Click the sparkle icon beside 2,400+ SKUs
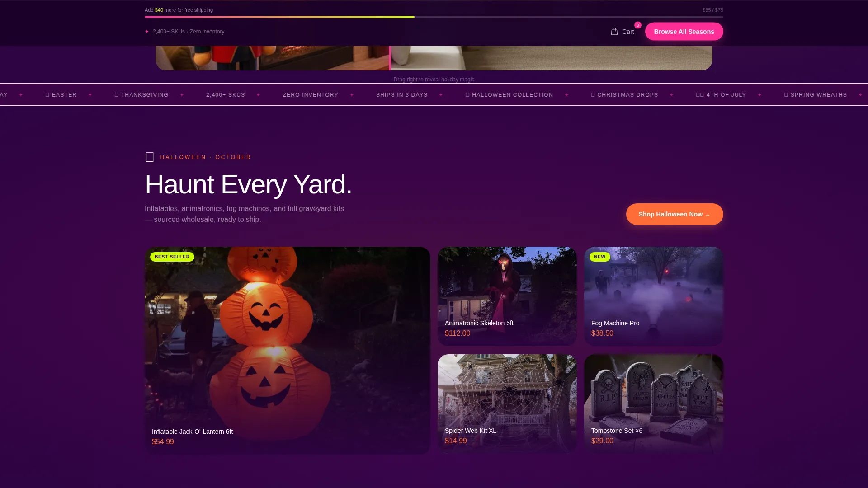The width and height of the screenshot is (868, 488). pyautogui.click(x=147, y=32)
